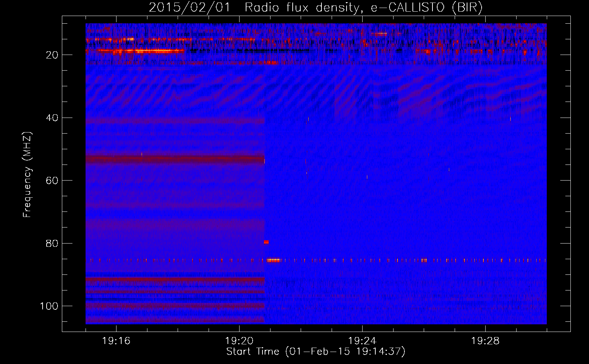
Task: Click the plot title '2015/02/01 Radio flux density'
Action: pyautogui.click(x=316, y=8)
